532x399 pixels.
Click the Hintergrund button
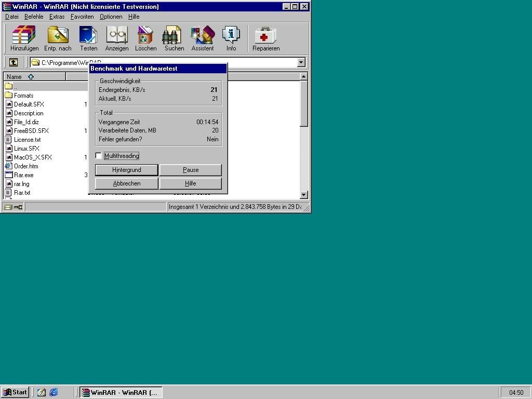(x=127, y=170)
